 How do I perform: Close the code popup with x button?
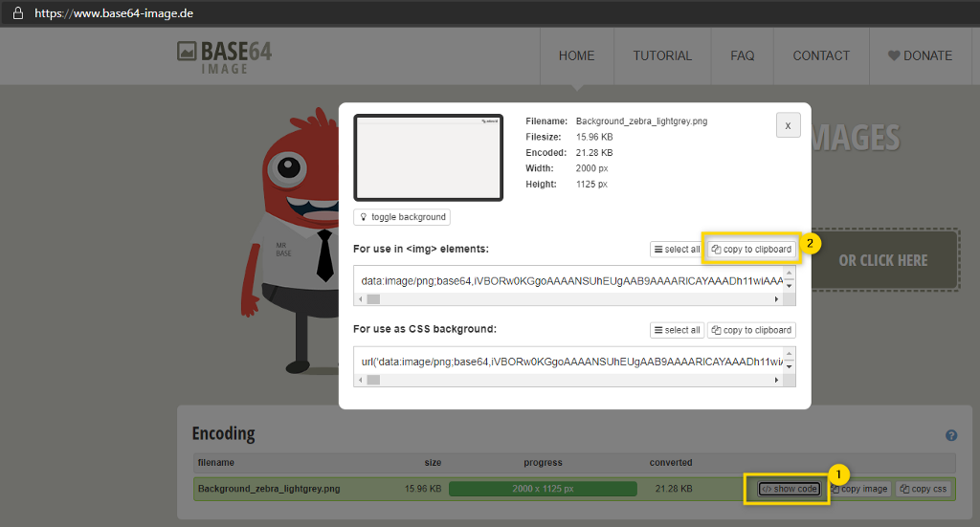click(x=788, y=125)
